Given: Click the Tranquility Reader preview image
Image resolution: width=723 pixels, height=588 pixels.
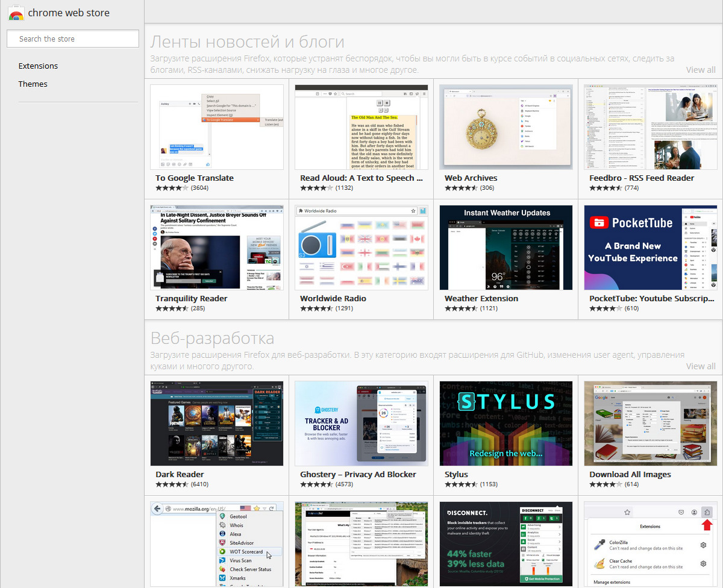Looking at the screenshot, I should pos(217,247).
